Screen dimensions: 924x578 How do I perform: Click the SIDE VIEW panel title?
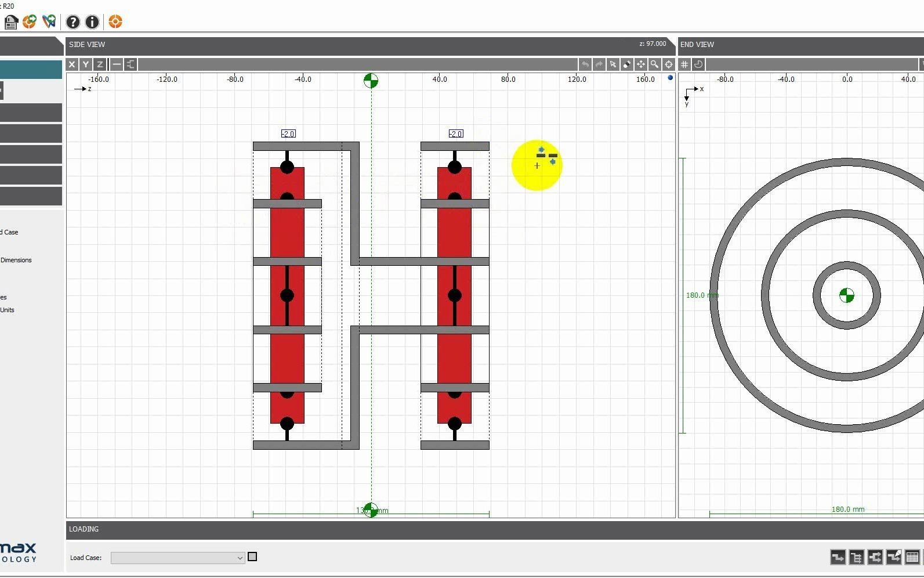tap(87, 45)
